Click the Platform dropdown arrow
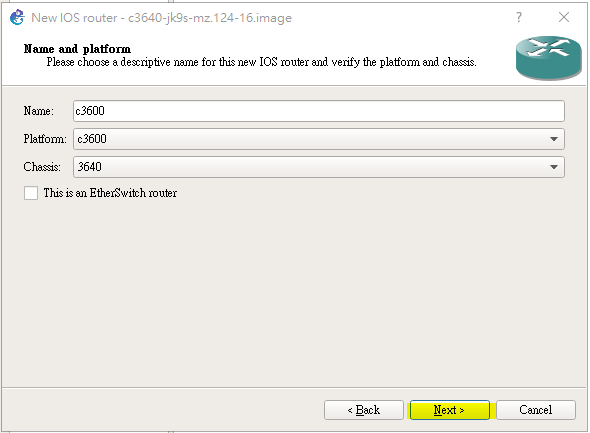This screenshot has height=433, width=590. point(554,139)
